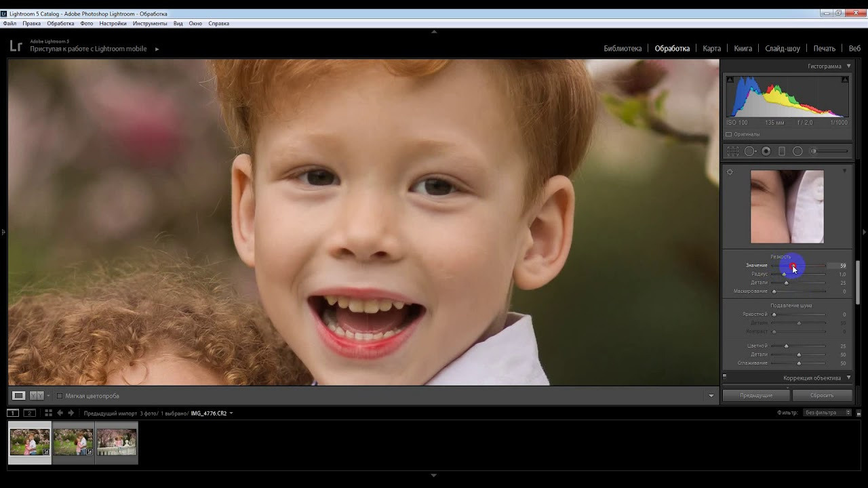Image resolution: width=868 pixels, height=488 pixels.
Task: Toggle the Оригиналы checkbox under histogram
Action: 729,134
